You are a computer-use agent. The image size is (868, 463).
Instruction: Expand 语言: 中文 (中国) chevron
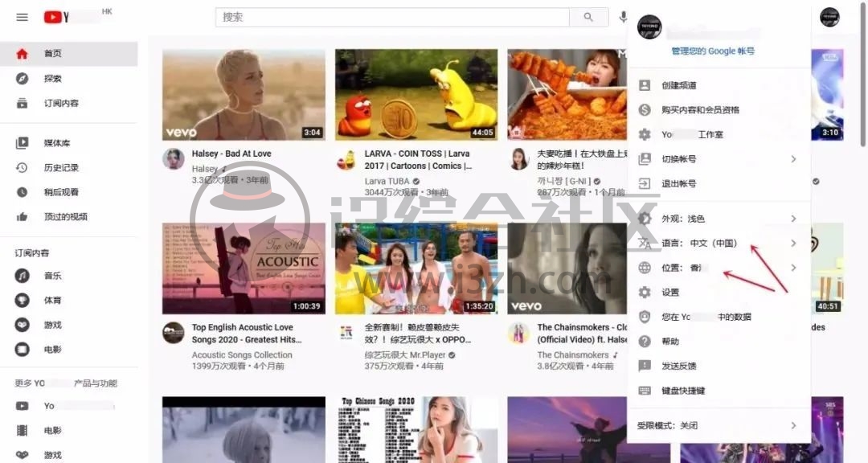pyautogui.click(x=793, y=243)
